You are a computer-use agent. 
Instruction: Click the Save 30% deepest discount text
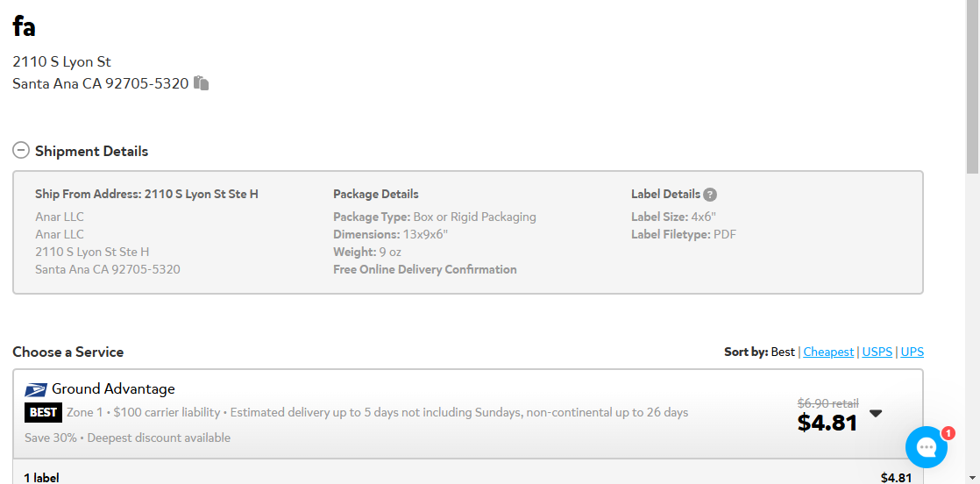[127, 438]
